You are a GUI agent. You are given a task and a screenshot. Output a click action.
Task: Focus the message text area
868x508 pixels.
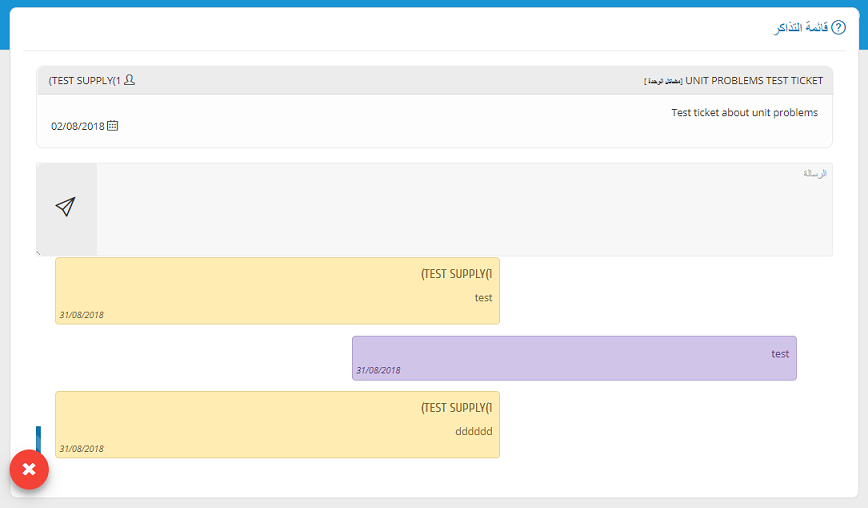pos(464,209)
